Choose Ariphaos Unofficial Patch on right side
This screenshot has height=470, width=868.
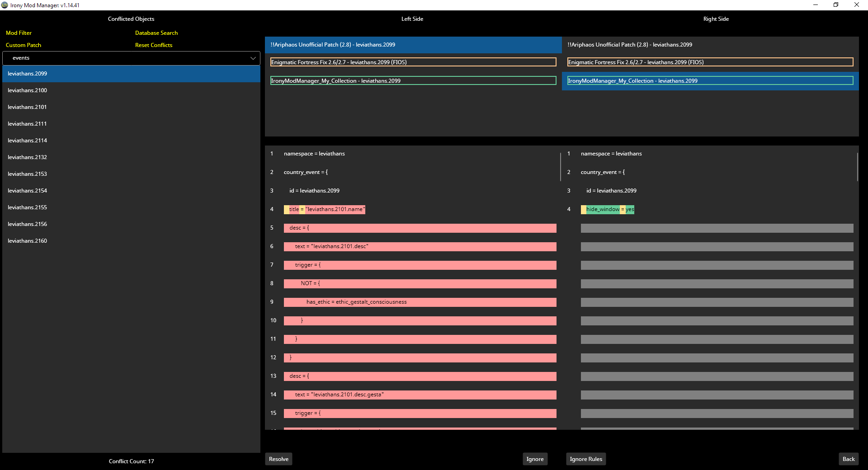pyautogui.click(x=710, y=45)
